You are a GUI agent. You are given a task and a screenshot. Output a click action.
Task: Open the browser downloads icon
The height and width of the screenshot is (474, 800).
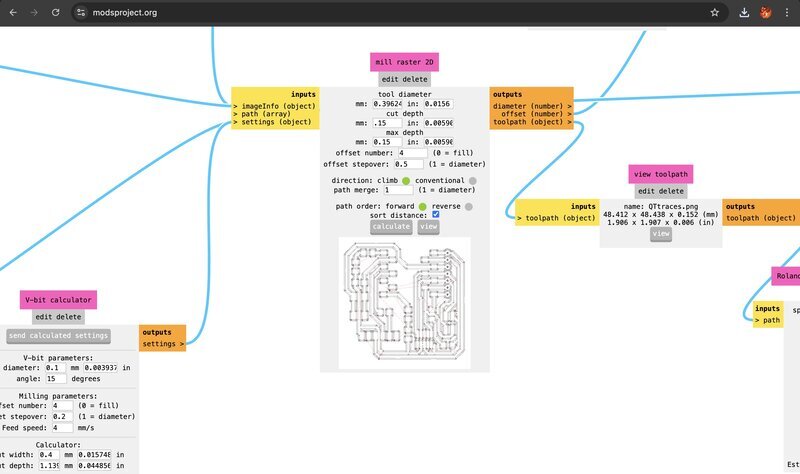pyautogui.click(x=744, y=12)
